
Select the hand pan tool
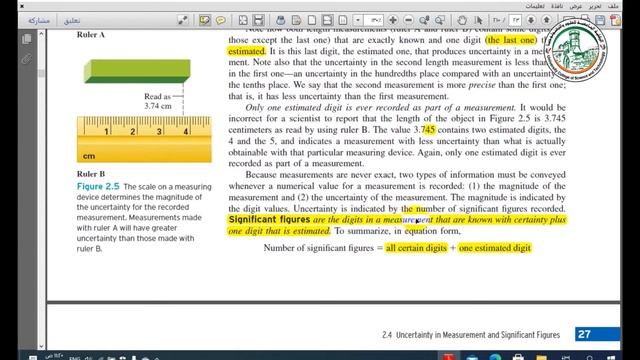462,20
